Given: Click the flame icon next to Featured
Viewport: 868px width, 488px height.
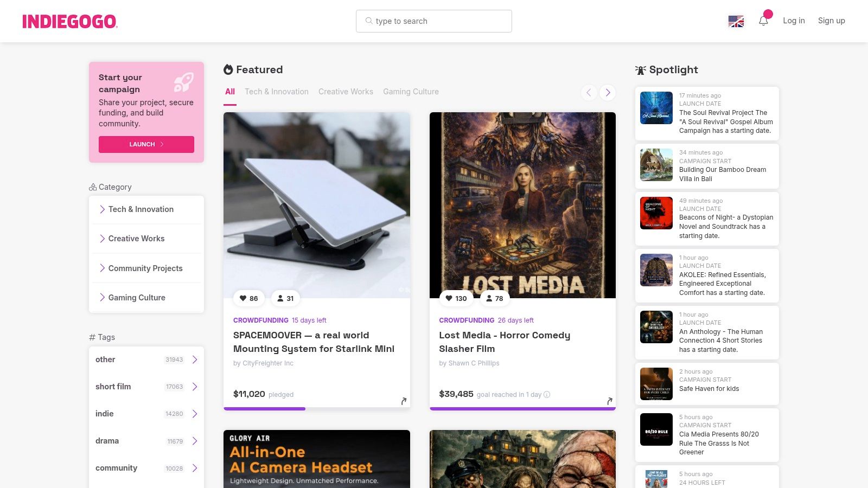Looking at the screenshot, I should tap(228, 69).
